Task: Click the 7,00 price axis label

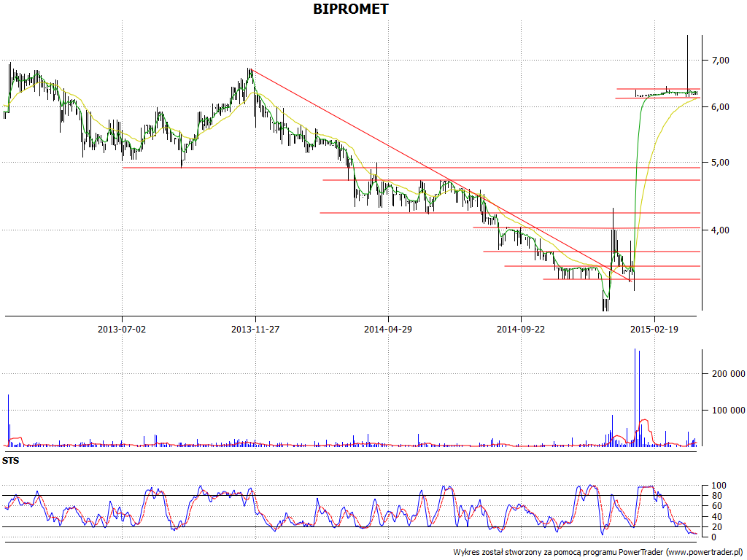Action: click(x=720, y=60)
